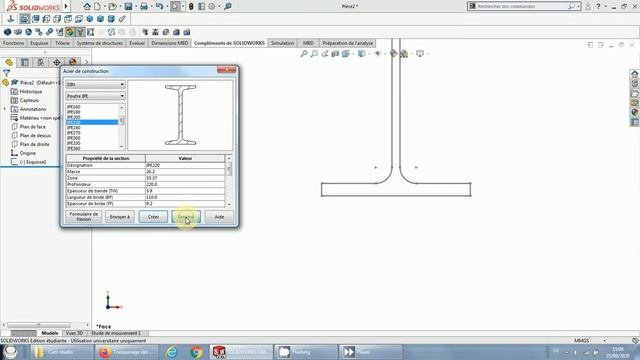Viewport: 640px width, 360px height.
Task: Expand the Annotations node in the feature tree
Action: tap(5, 109)
